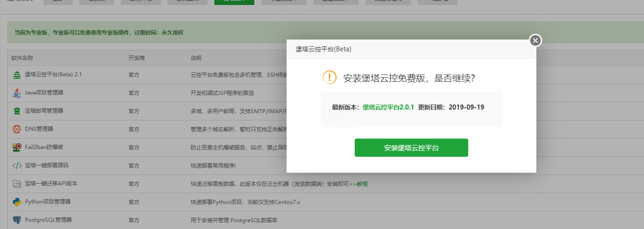The width and height of the screenshot is (644, 229).
Task: Click the 快速部署常用程序! description
Action: click(x=213, y=165)
